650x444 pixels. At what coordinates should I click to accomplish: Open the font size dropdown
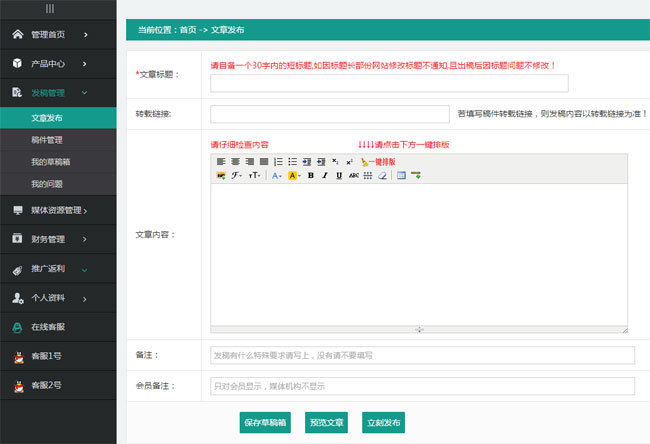pos(255,175)
